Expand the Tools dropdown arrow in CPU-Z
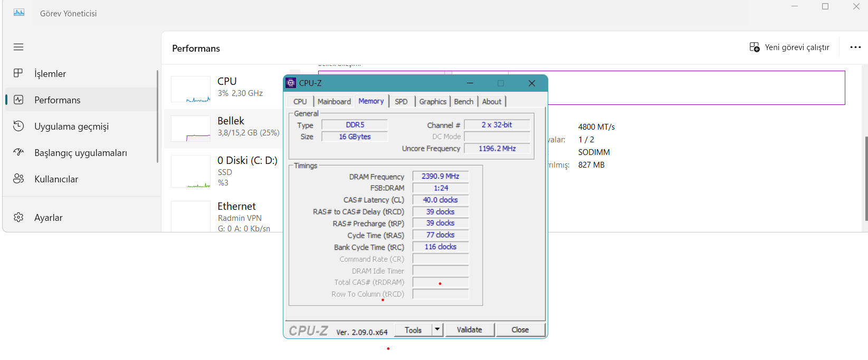 click(x=437, y=330)
